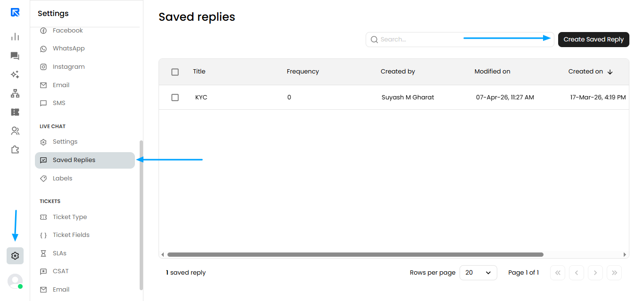
Task: Open the analytics bar chart icon
Action: point(15,37)
